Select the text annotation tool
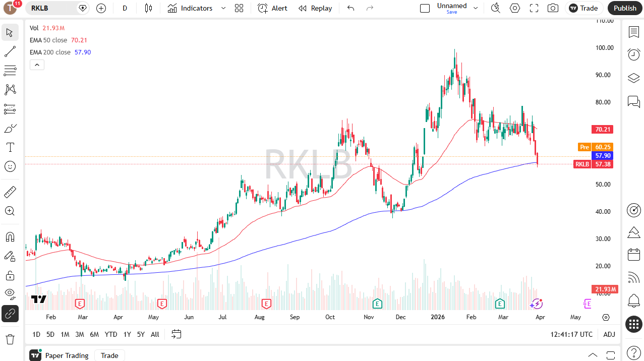 pyautogui.click(x=10, y=147)
